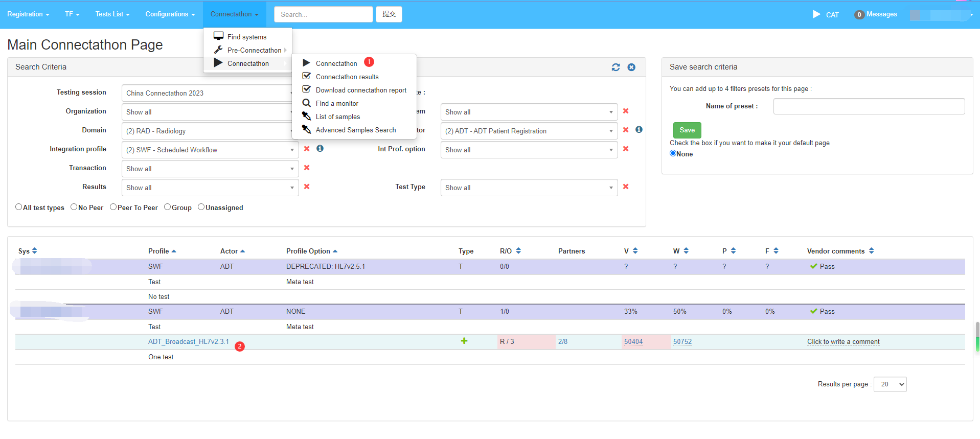Select Unassigned radio button
980x439 pixels.
pos(201,207)
